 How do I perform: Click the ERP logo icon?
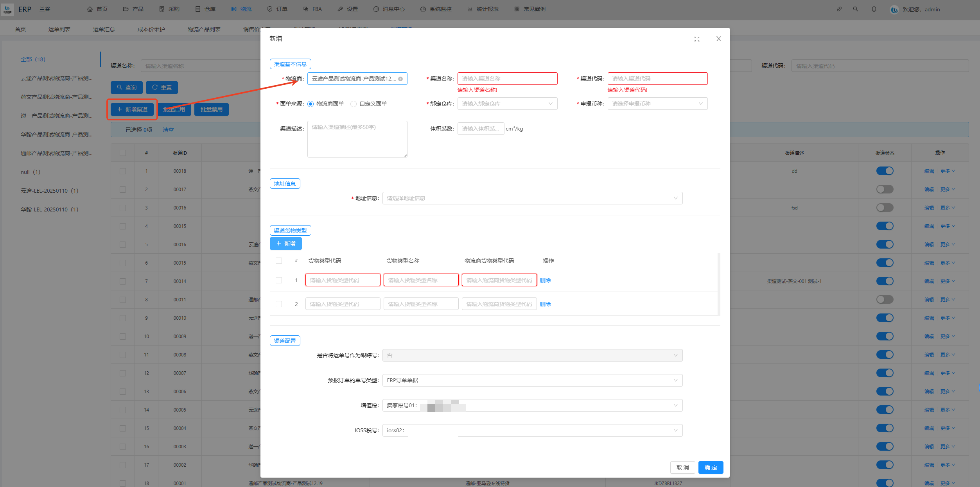[7, 9]
